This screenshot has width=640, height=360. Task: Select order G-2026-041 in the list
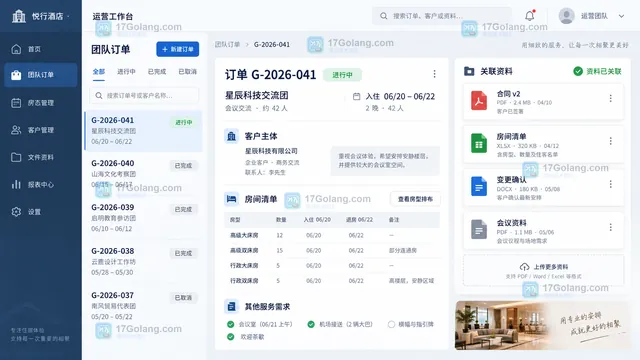pos(143,131)
